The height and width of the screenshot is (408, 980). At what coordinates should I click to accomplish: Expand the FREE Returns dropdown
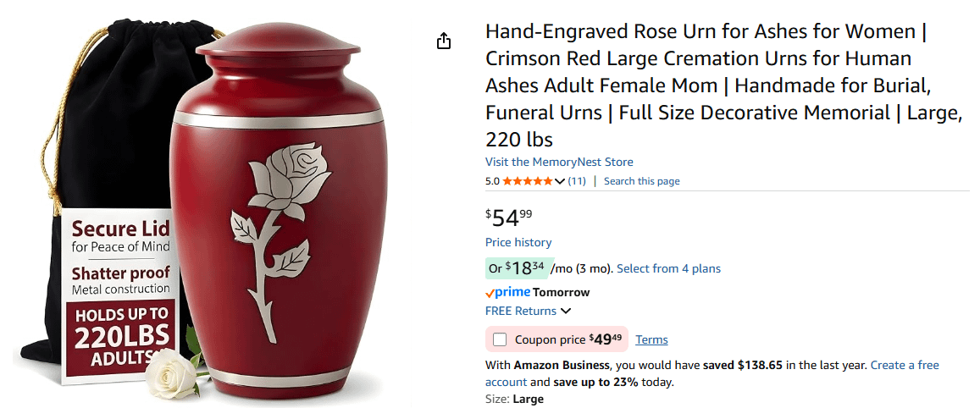click(x=566, y=311)
